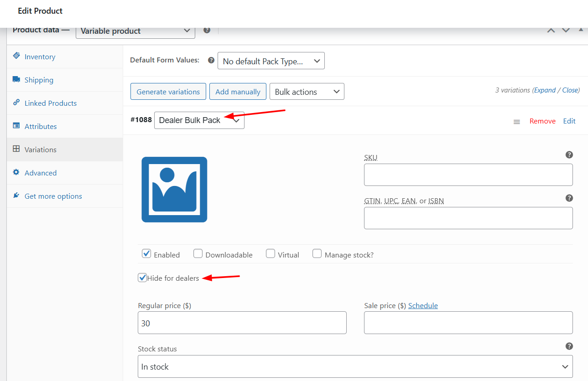The height and width of the screenshot is (381, 588).
Task: Select the Variations tab
Action: 65,149
